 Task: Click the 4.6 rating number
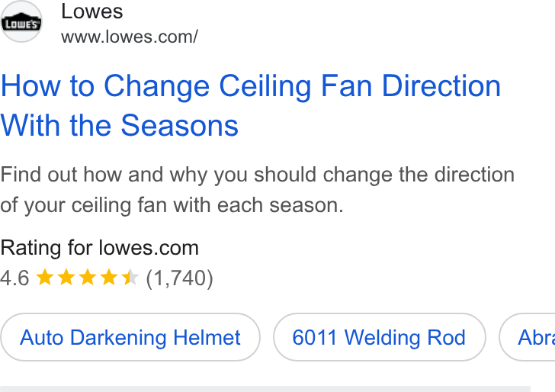pyautogui.click(x=14, y=278)
